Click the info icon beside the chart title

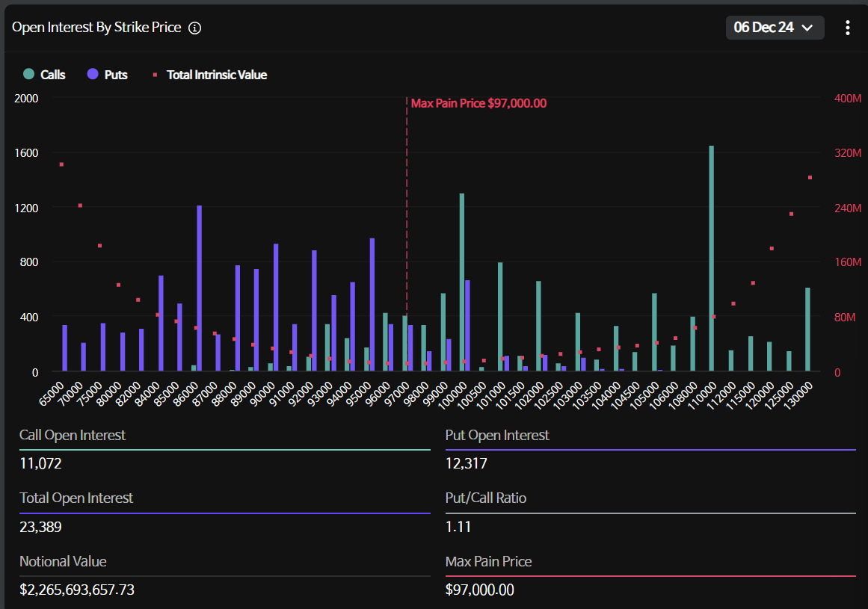(x=195, y=28)
